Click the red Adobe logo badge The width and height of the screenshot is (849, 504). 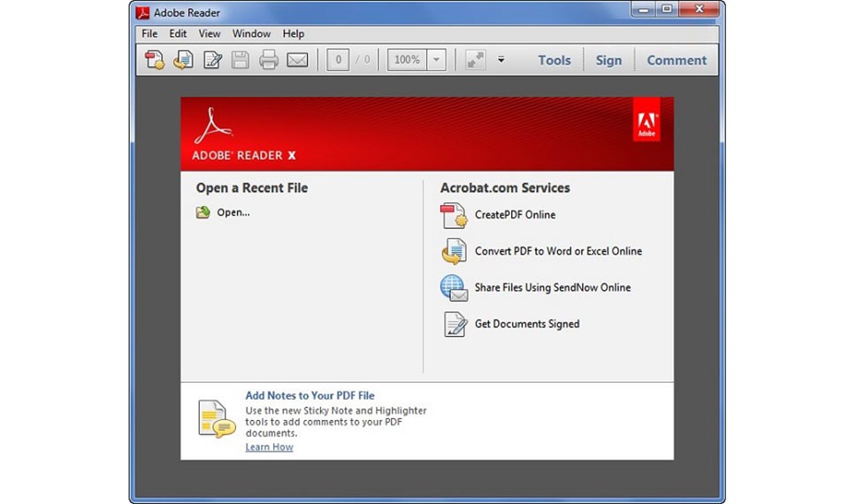coord(646,119)
